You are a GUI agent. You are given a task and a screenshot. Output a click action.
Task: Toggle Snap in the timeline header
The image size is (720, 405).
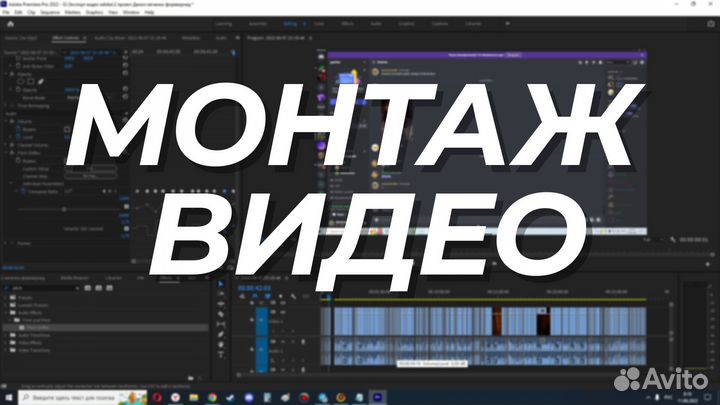pos(255,296)
